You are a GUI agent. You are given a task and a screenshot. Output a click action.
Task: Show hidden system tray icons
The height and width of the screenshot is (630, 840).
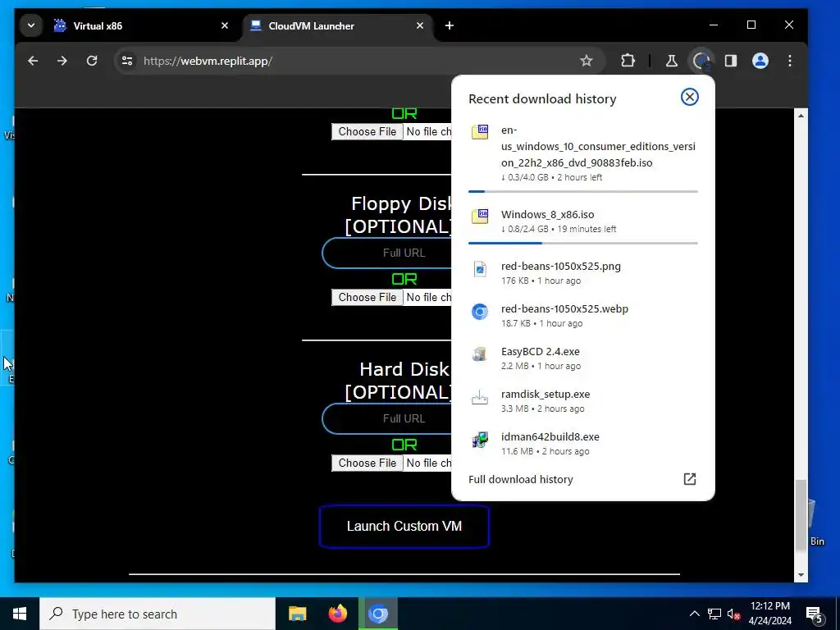click(694, 614)
